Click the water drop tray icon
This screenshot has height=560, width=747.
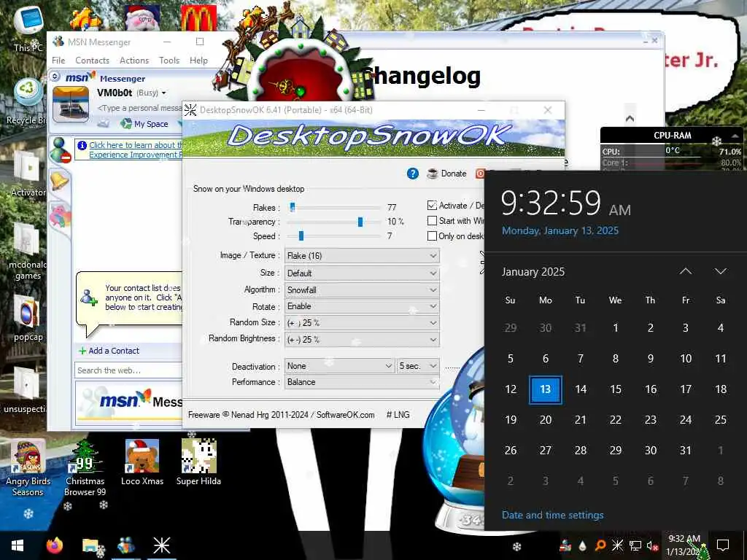point(583,545)
